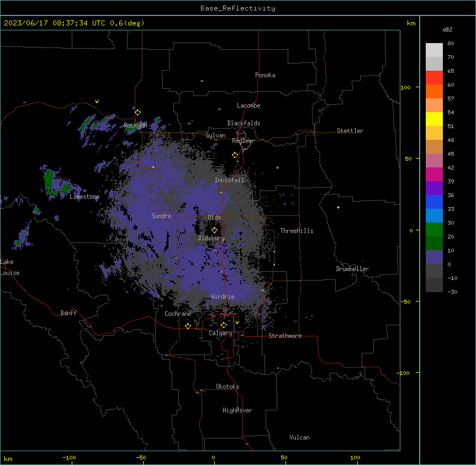The image size is (476, 465).
Task: Click the Calgary city label
Action: coord(220,333)
